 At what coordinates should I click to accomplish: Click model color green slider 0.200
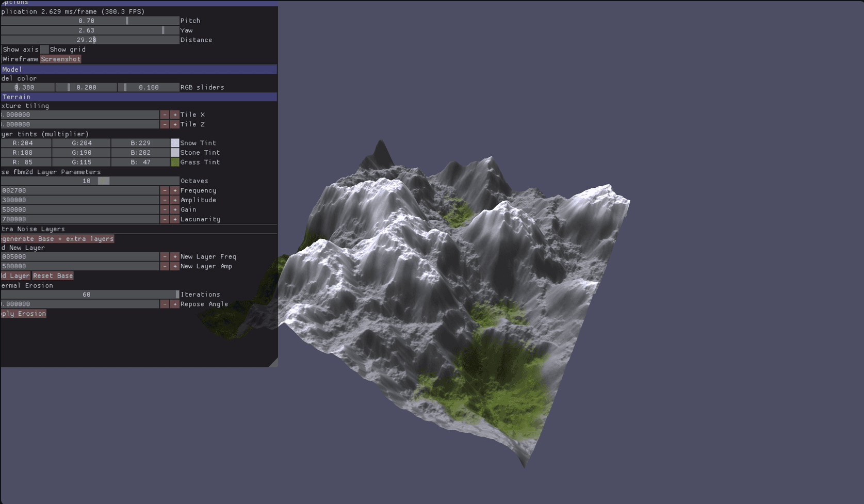click(x=87, y=87)
